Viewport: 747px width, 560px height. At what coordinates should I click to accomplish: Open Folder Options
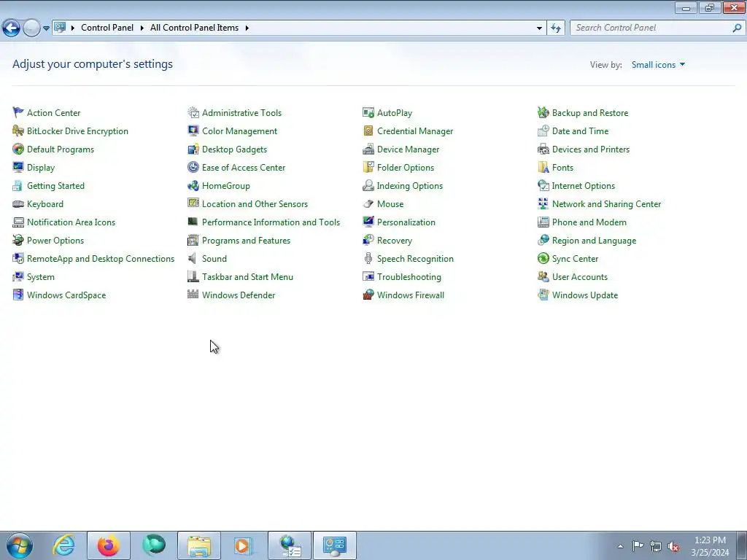point(406,168)
